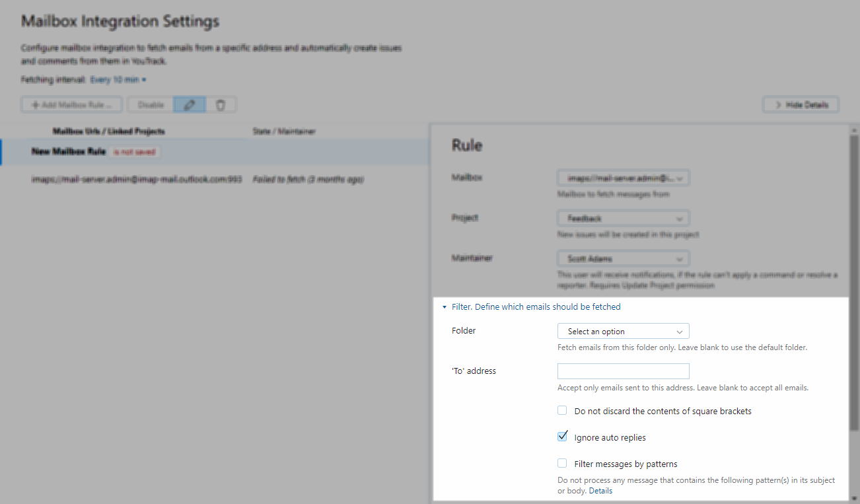
Task: Click the 'To' address input field
Action: pyautogui.click(x=623, y=371)
